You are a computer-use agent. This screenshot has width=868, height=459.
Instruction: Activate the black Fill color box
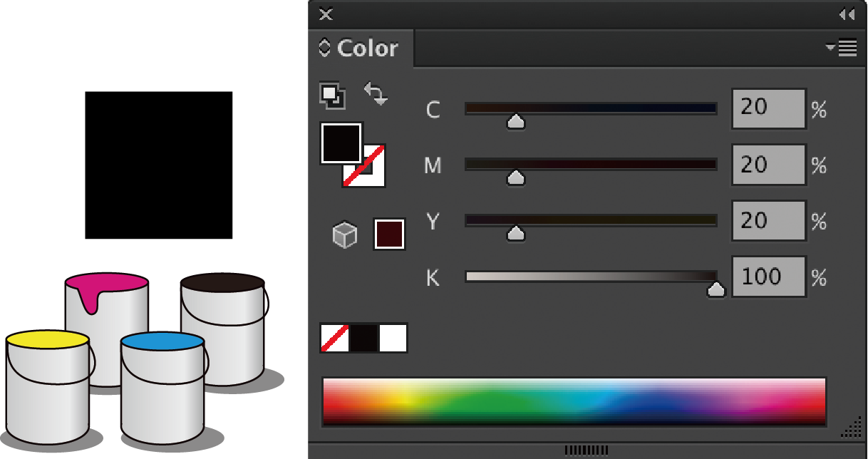click(341, 143)
